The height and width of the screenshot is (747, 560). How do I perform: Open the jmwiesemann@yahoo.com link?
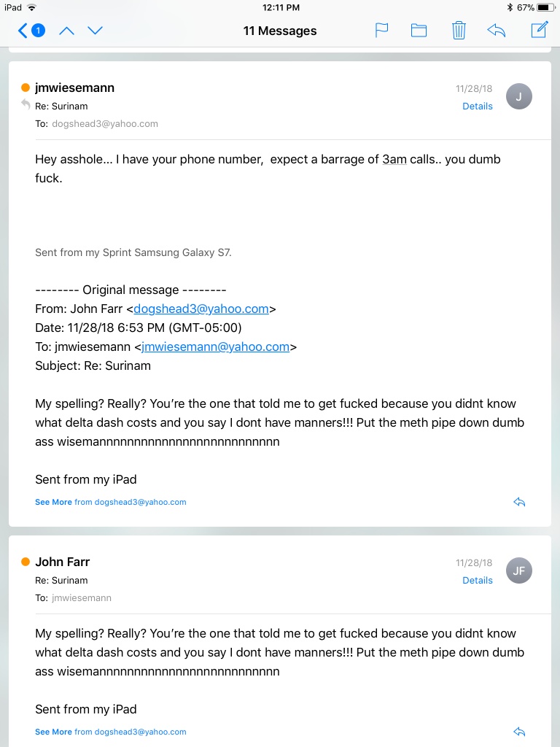tap(215, 347)
